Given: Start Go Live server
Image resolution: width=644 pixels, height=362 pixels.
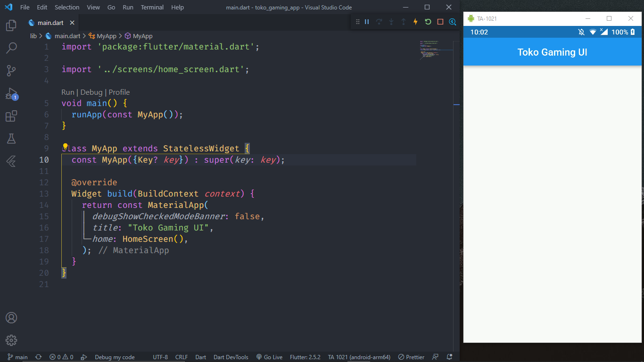Looking at the screenshot, I should 269,357.
